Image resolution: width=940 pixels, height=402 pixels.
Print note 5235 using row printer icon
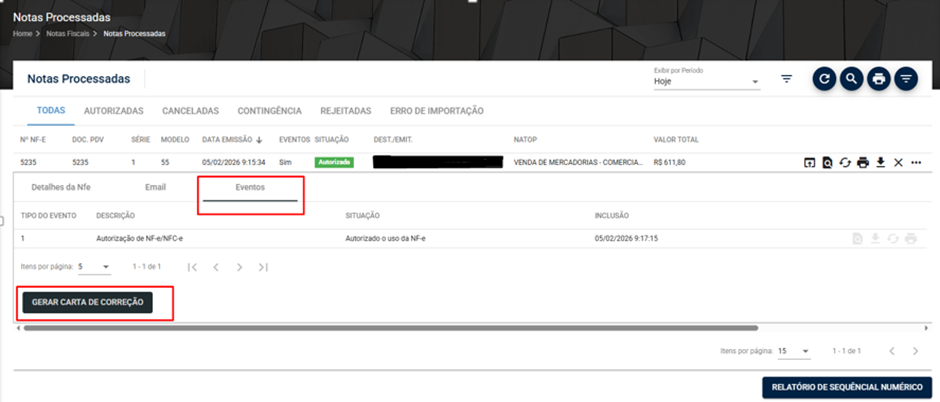863,162
